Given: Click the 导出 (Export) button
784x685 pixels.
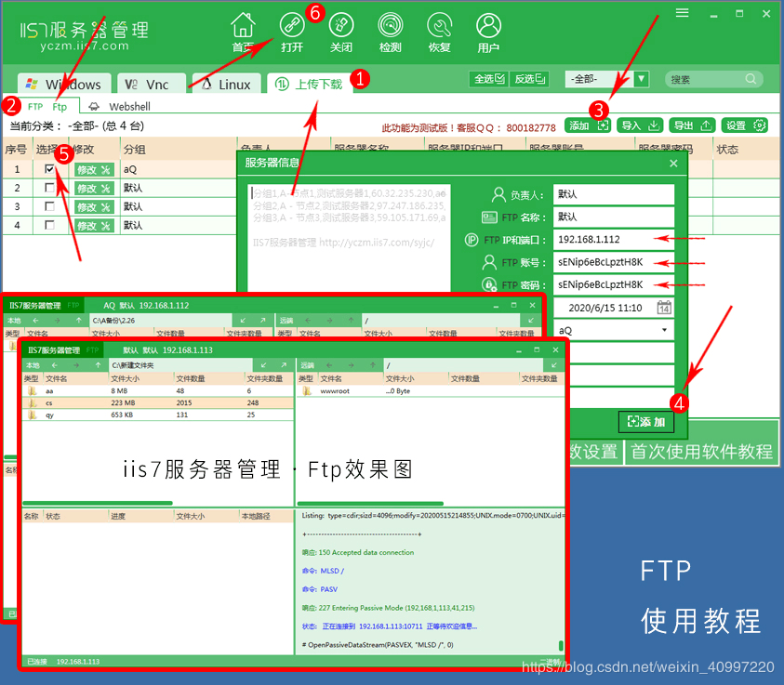Looking at the screenshot, I should (693, 125).
